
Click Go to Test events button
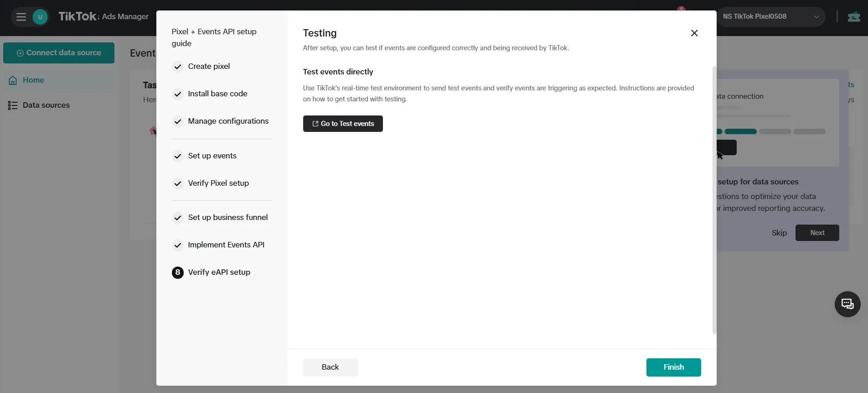(343, 124)
